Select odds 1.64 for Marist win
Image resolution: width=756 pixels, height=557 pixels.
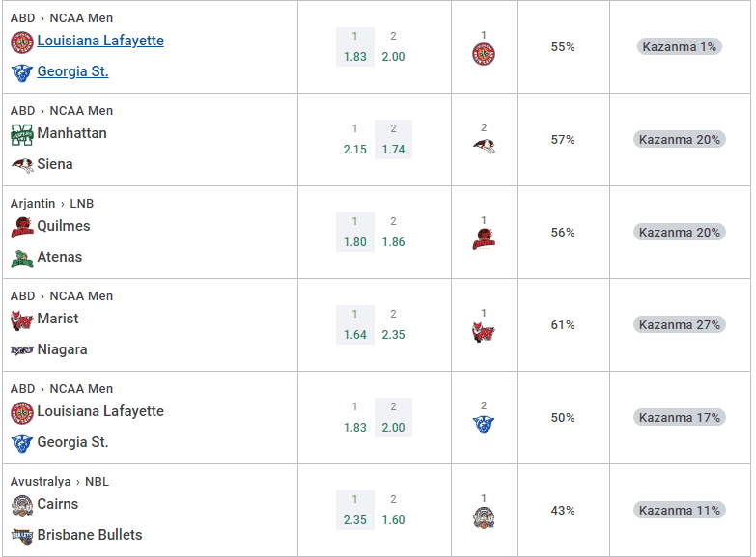[355, 324]
